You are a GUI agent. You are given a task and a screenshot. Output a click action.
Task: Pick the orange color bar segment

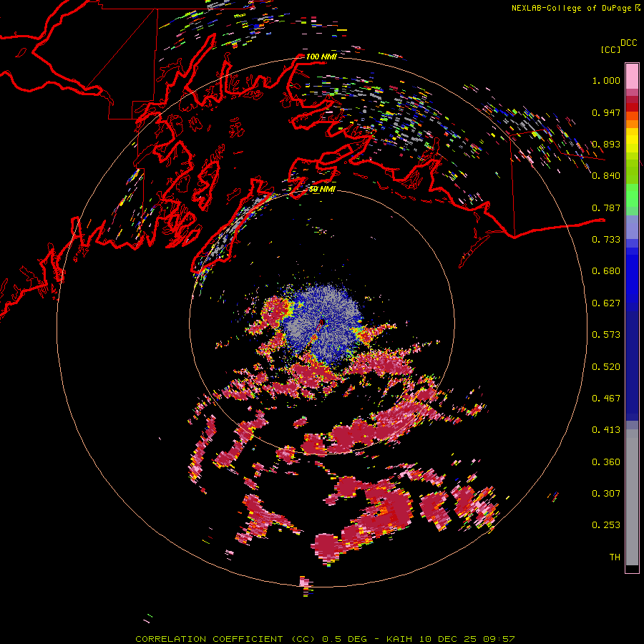pos(632,124)
